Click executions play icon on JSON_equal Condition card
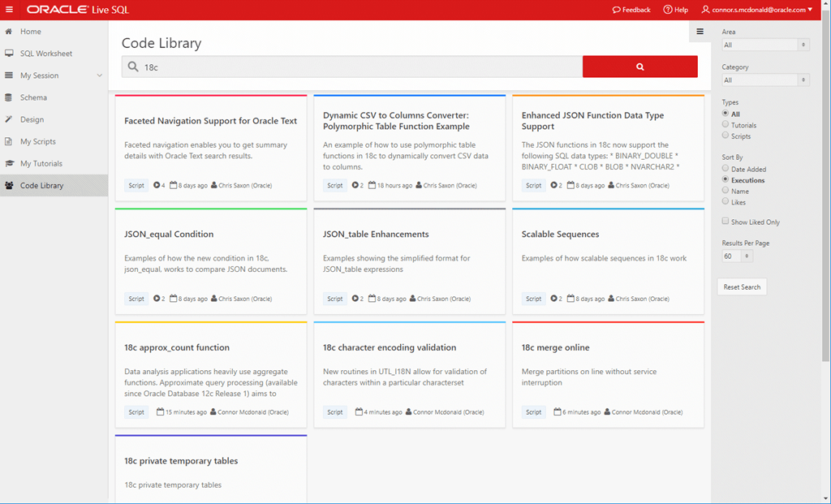The image size is (831, 504). point(157,299)
